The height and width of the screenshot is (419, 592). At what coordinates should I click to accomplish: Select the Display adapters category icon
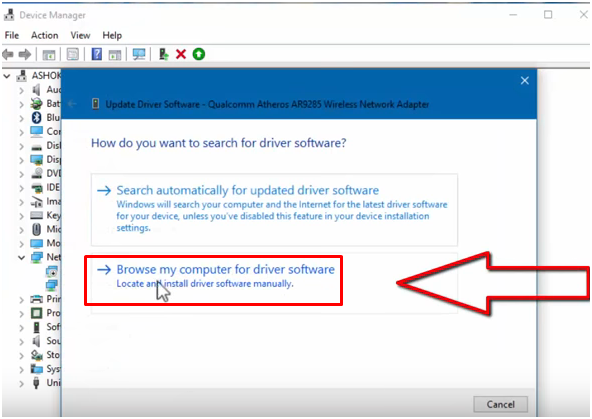[x=37, y=160]
